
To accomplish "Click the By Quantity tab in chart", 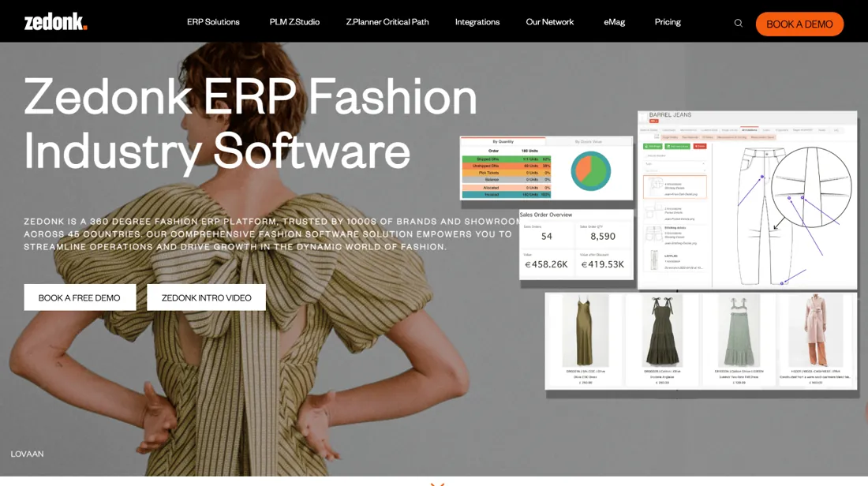I will click(503, 142).
